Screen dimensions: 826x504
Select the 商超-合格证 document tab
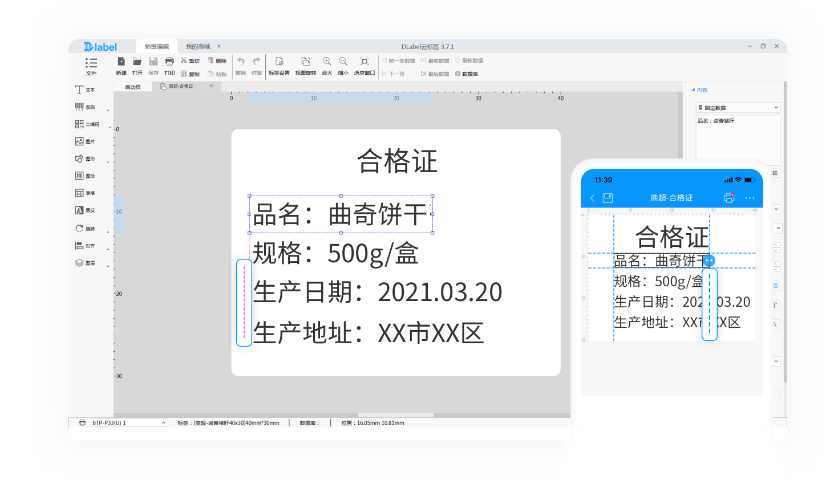[x=181, y=86]
